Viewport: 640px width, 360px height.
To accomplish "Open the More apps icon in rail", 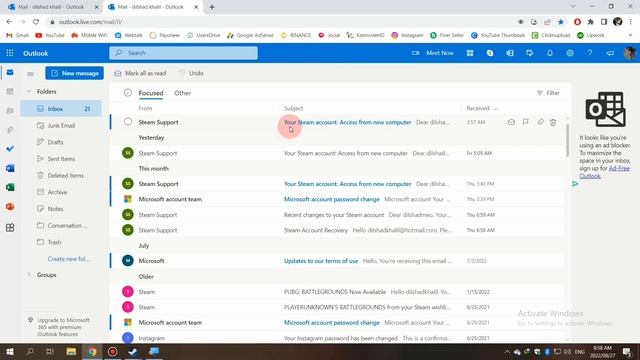I will [10, 228].
